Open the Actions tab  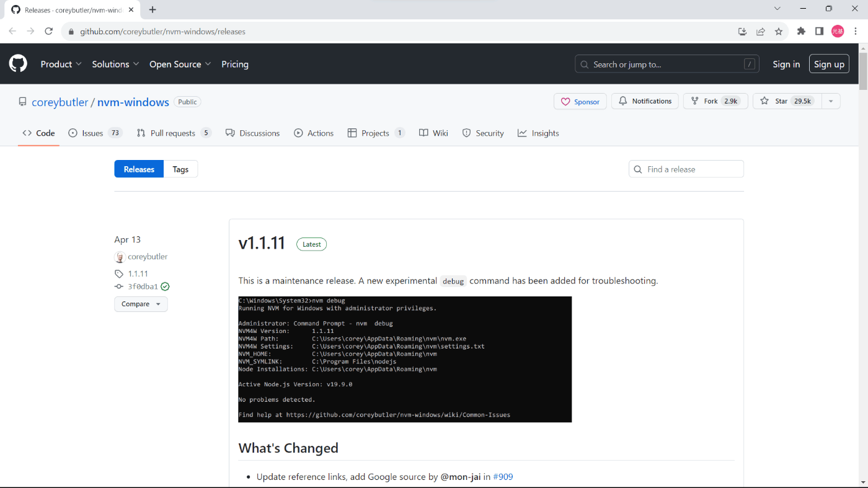(x=314, y=133)
